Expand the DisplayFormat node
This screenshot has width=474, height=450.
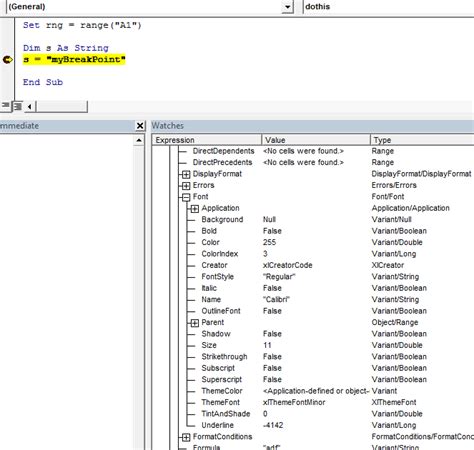point(186,174)
